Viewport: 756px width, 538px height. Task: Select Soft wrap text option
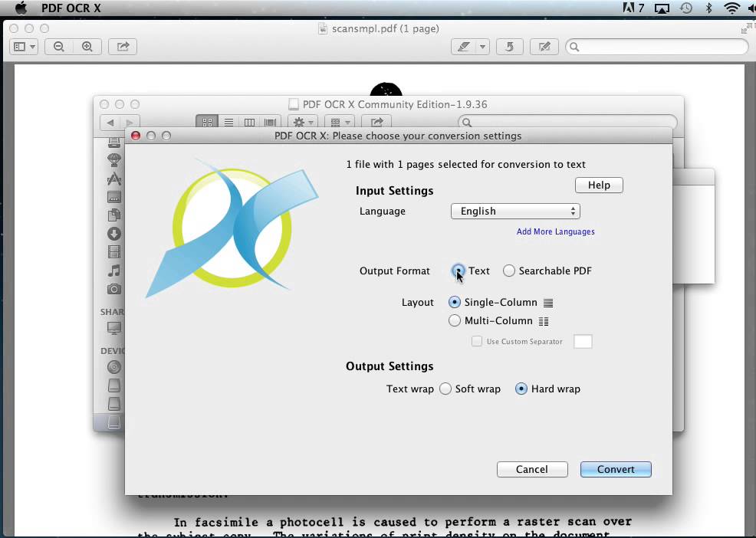[445, 389]
